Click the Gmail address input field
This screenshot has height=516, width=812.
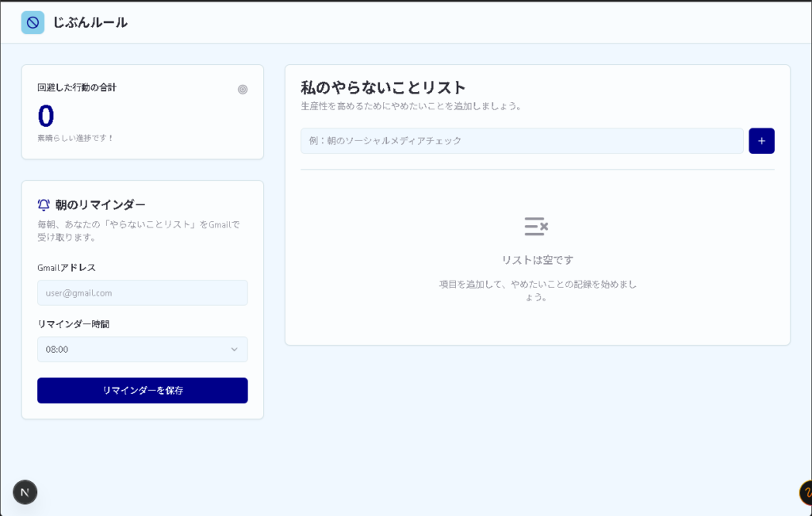[142, 292]
